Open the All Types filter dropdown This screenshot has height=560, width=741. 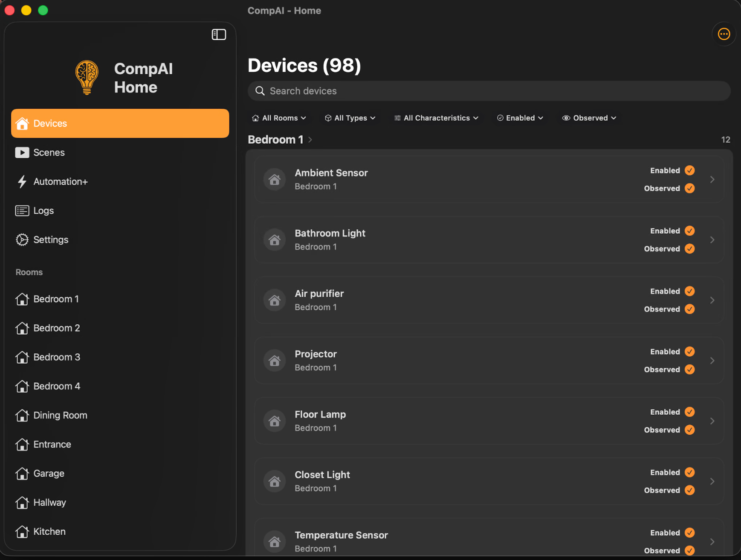(x=350, y=118)
